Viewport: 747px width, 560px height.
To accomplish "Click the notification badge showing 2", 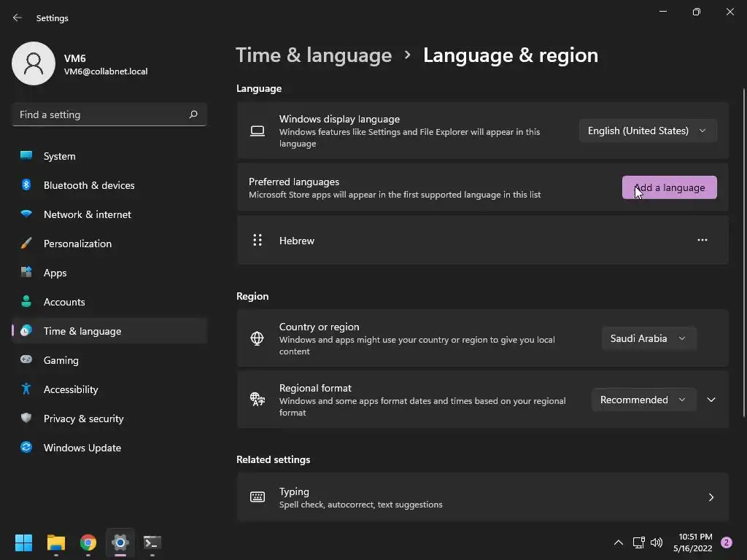I will tap(727, 542).
